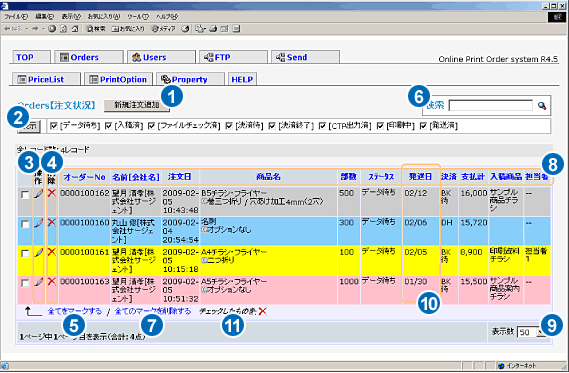Open the PriceList tab

click(x=46, y=79)
